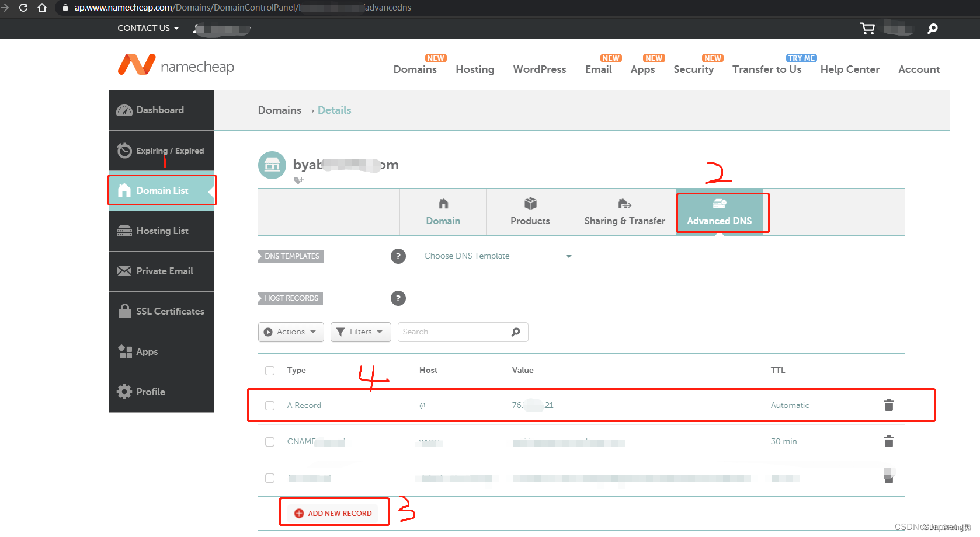This screenshot has height=537, width=980.
Task: Click the Automatic TTL value
Action: [x=790, y=406]
